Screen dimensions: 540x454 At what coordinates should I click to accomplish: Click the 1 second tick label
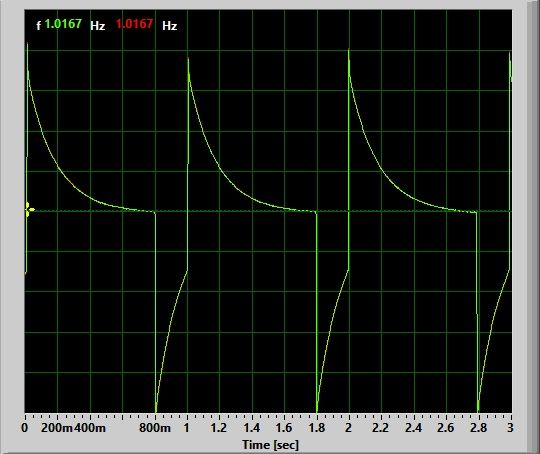tap(186, 428)
